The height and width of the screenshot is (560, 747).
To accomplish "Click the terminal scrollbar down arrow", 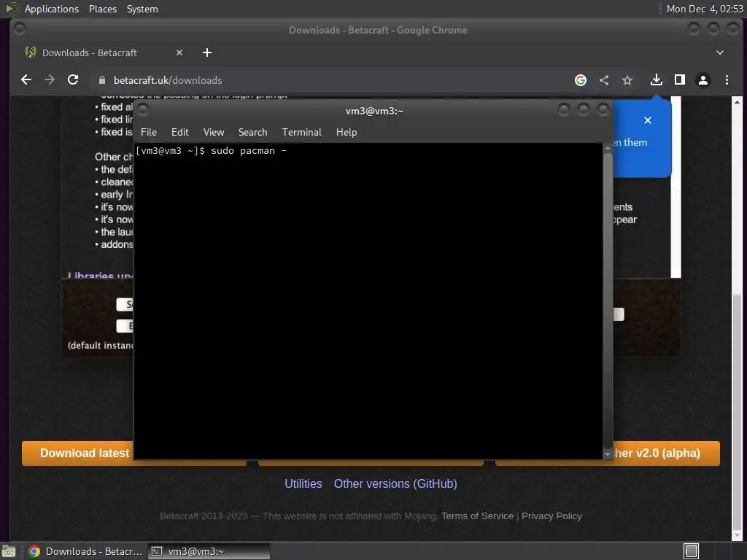I will (608, 455).
